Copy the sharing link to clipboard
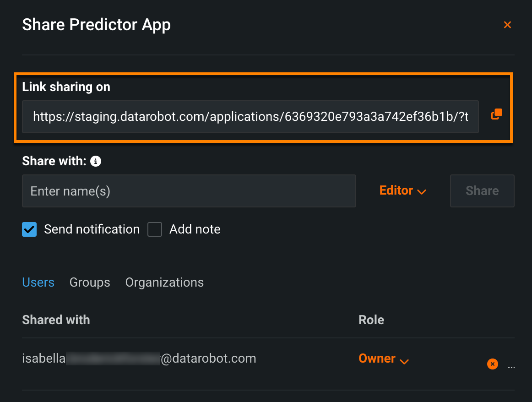This screenshot has width=532, height=402. point(497,114)
